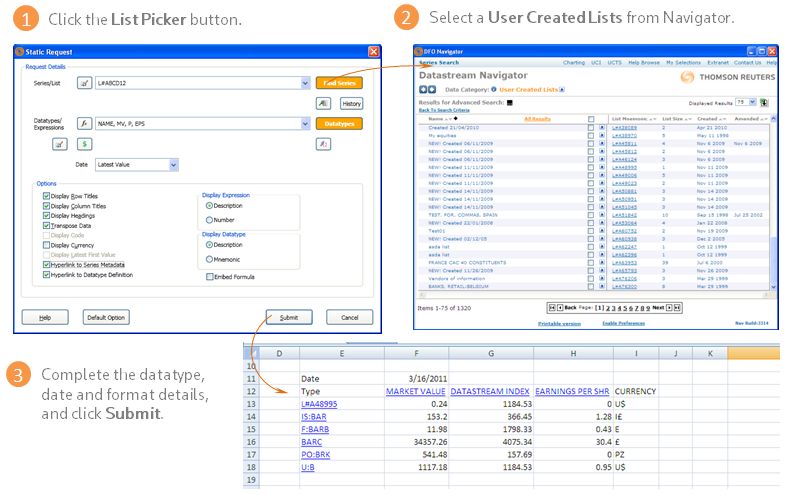Click the next page arrow after Next
The height and width of the screenshot is (495, 787).
click(x=669, y=308)
